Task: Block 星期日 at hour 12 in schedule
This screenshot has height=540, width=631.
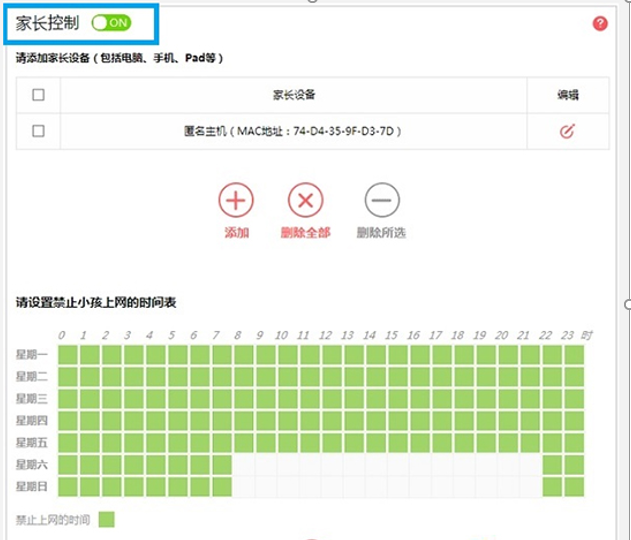Action: pos(331,486)
